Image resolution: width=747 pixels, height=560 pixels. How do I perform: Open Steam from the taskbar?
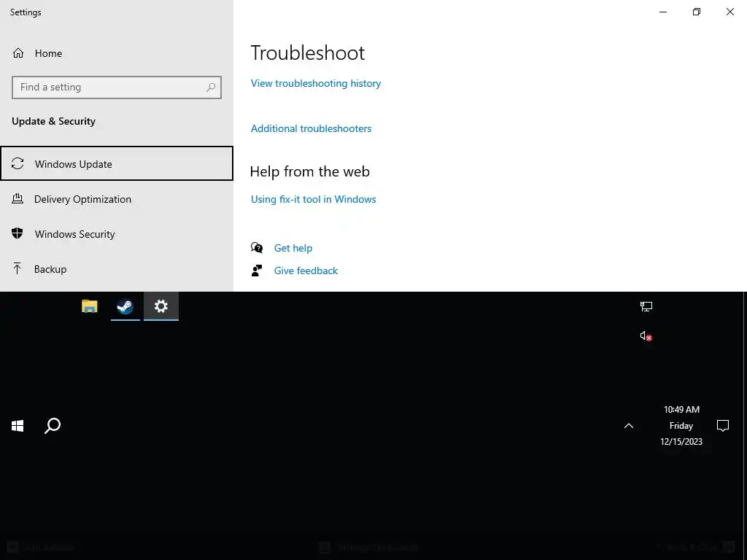click(125, 306)
